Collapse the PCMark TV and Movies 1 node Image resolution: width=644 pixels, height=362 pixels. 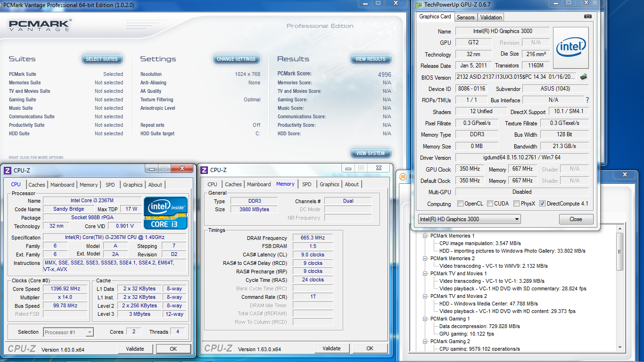pyautogui.click(x=425, y=273)
